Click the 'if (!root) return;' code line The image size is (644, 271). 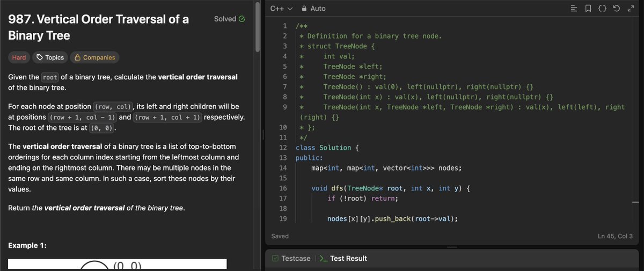(x=363, y=199)
